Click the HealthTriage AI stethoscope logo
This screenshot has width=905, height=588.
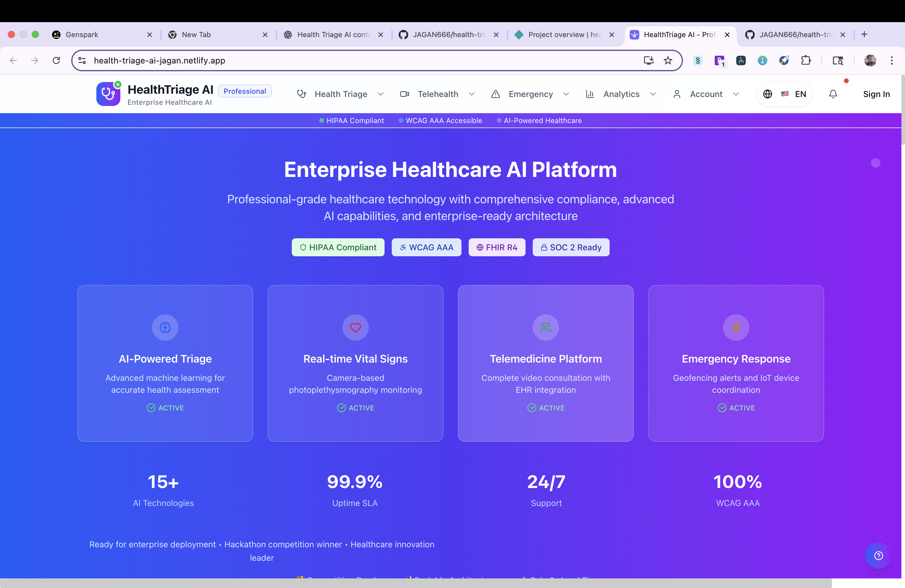click(108, 94)
